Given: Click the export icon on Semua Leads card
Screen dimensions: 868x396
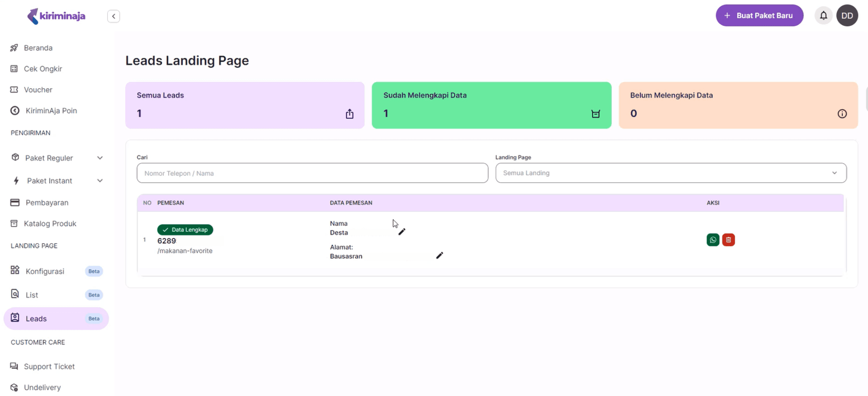Looking at the screenshot, I should click(349, 114).
